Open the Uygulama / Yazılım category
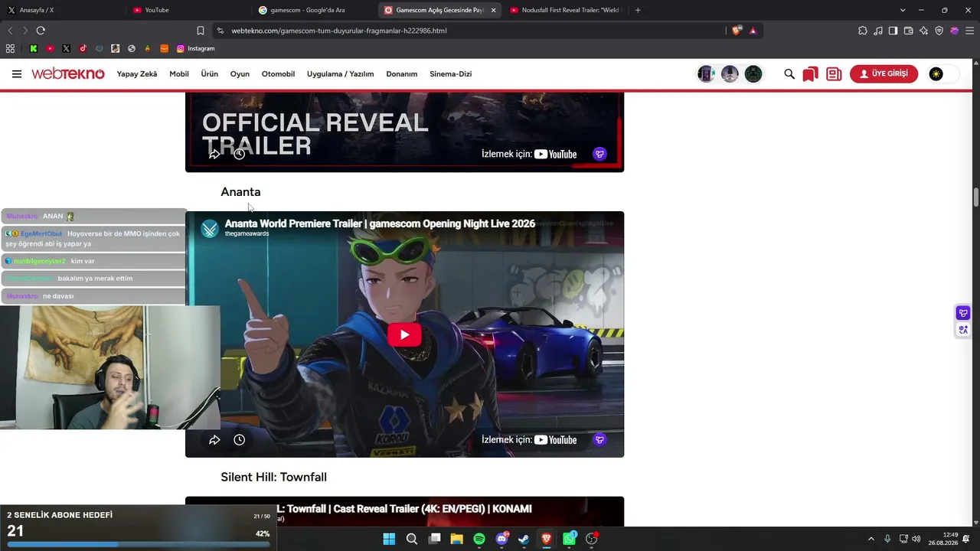 click(341, 74)
